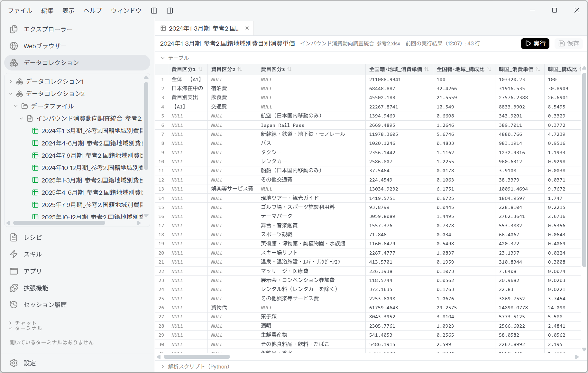
Task: Open the セッション履歴 history icon
Action: point(14,305)
